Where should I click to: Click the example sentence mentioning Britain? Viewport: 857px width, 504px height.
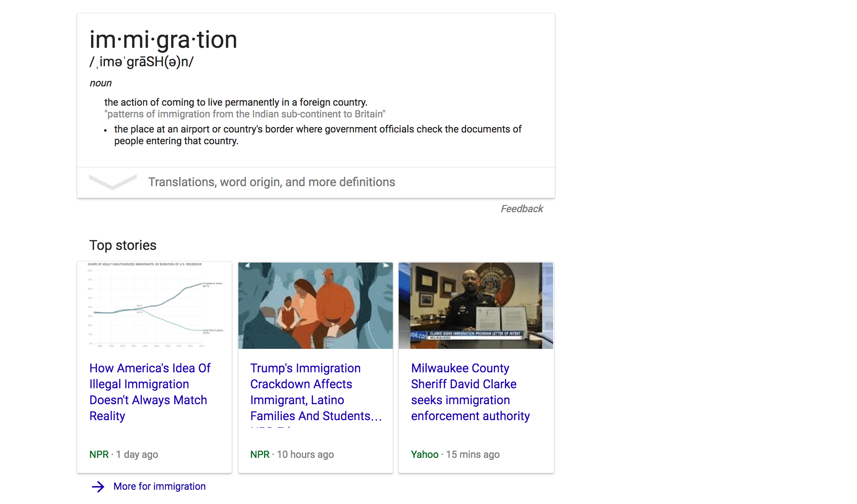tap(245, 114)
